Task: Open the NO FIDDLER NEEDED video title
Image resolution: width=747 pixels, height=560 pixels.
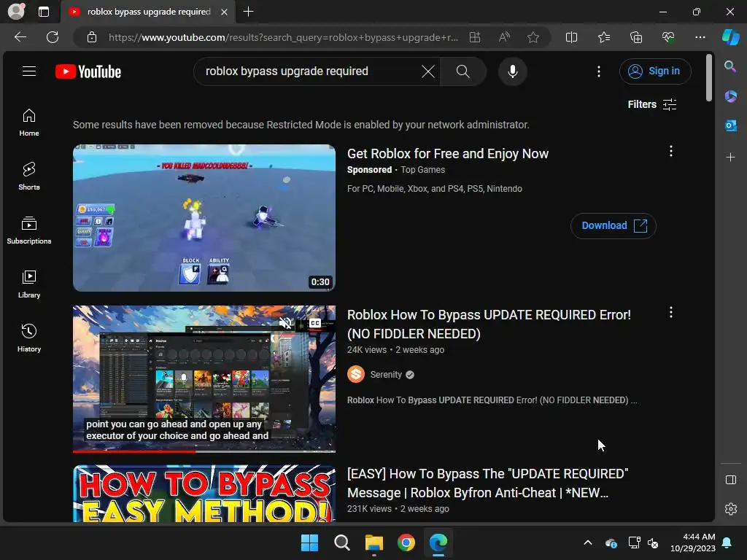Action: tap(489, 324)
